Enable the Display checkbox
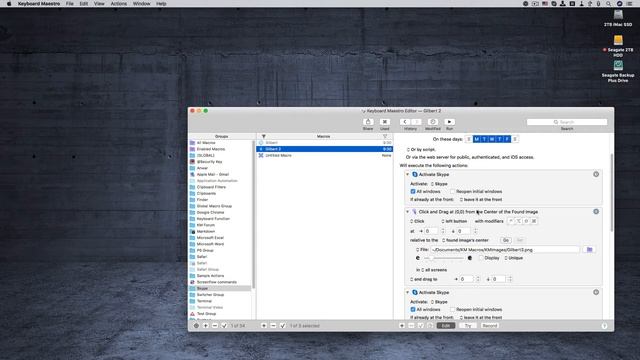Image resolution: width=640 pixels, height=360 pixels. (481, 258)
